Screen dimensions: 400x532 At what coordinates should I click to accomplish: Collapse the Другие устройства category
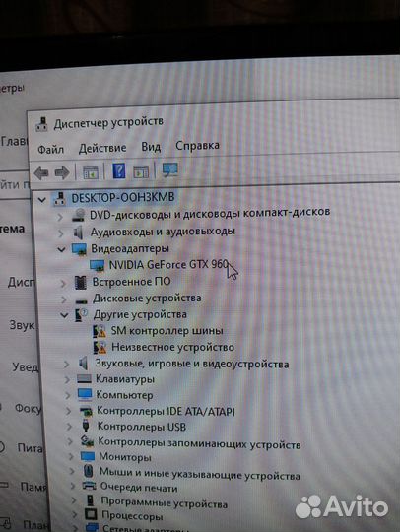[64, 315]
